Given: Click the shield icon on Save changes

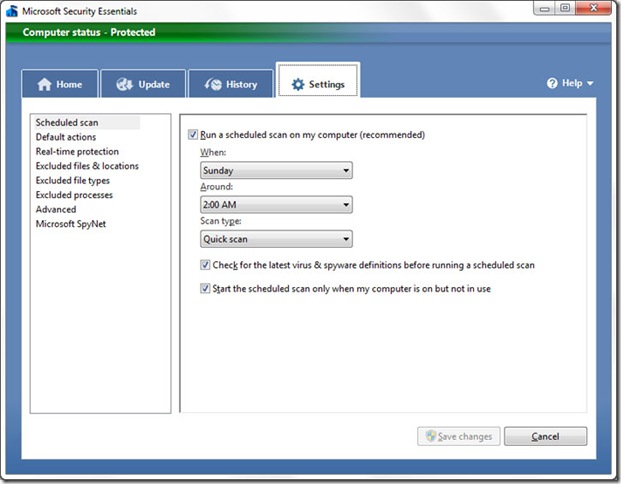Looking at the screenshot, I should tap(431, 436).
